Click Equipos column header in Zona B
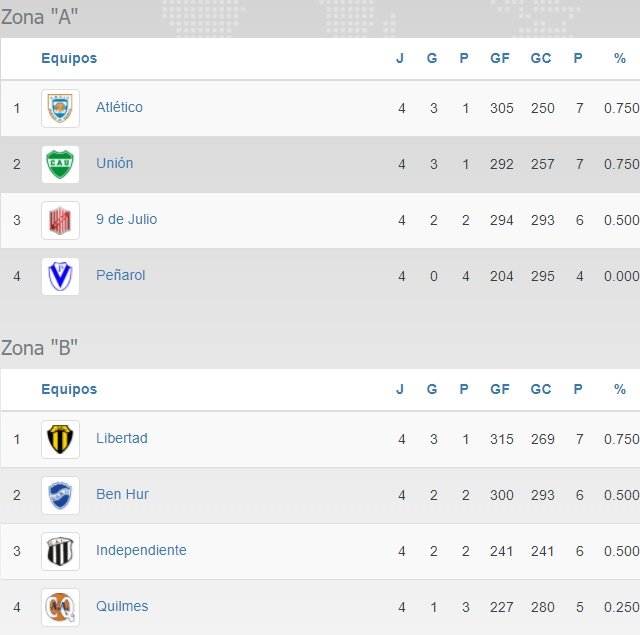640x635 pixels. tap(69, 389)
